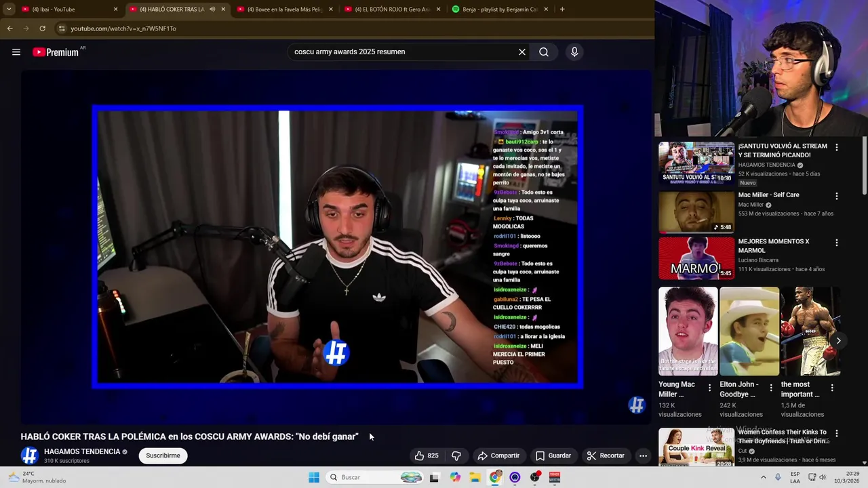Screen dimensions: 868x488
Task: Open options for Women Confess Their Kinks
Action: 836,433
